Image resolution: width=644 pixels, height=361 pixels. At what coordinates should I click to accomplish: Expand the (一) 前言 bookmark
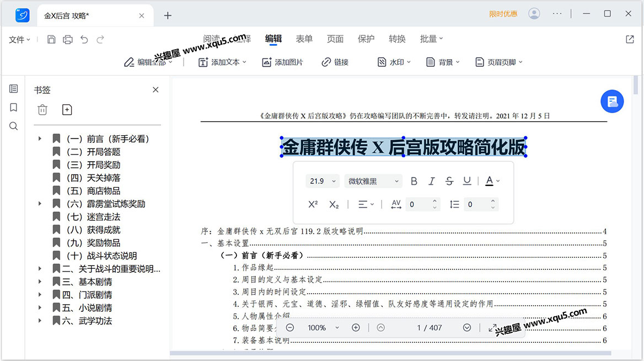point(40,139)
